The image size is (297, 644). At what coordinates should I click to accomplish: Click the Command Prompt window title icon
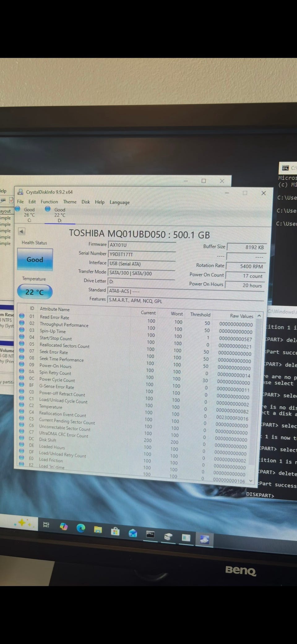click(285, 168)
